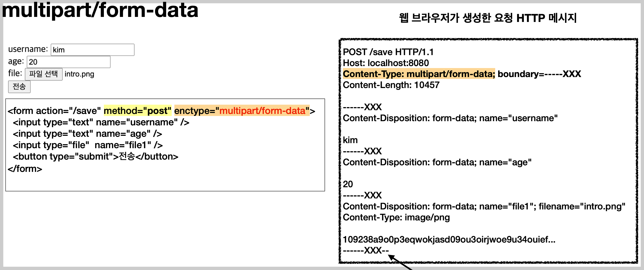Click the closing ------XXX-- boundary line

click(x=365, y=250)
